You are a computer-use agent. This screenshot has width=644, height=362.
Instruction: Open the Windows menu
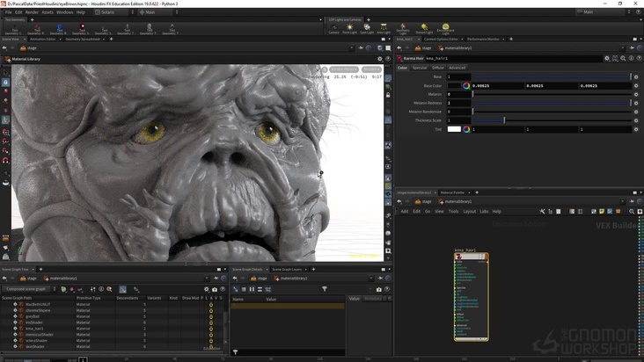[64, 12]
